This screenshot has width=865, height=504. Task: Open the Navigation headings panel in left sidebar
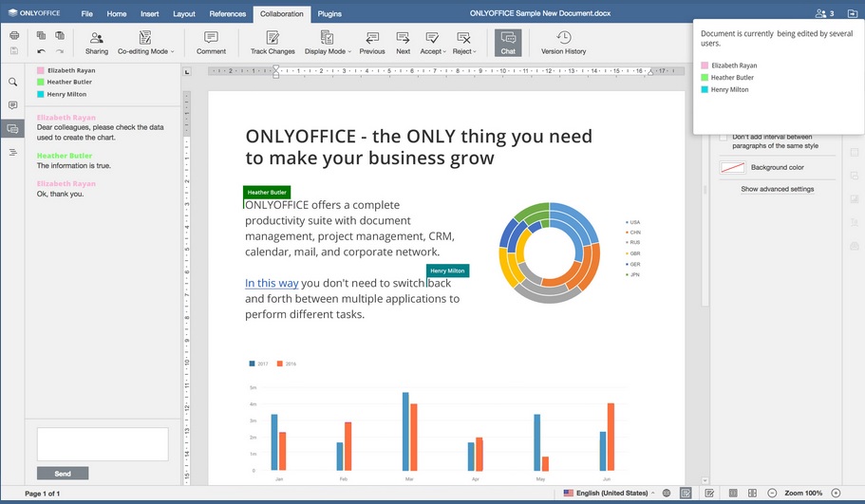pyautogui.click(x=12, y=152)
